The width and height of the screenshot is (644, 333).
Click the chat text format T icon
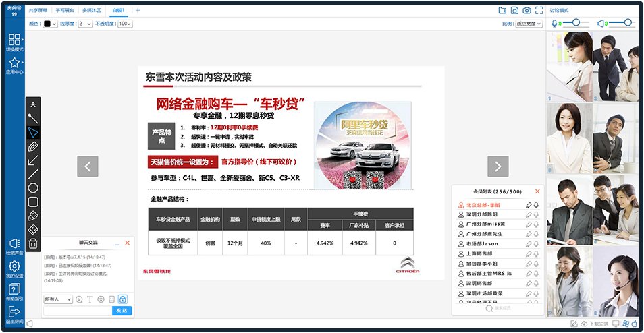click(x=90, y=299)
